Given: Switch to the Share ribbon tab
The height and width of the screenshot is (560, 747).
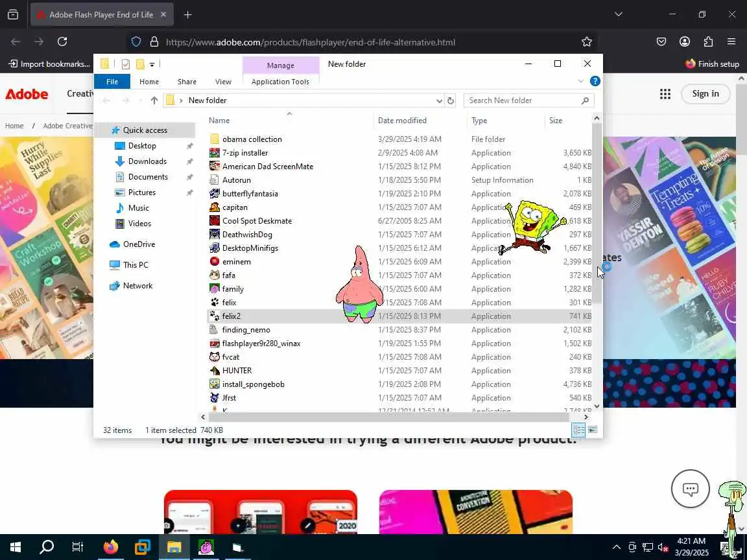Looking at the screenshot, I should [x=187, y=82].
